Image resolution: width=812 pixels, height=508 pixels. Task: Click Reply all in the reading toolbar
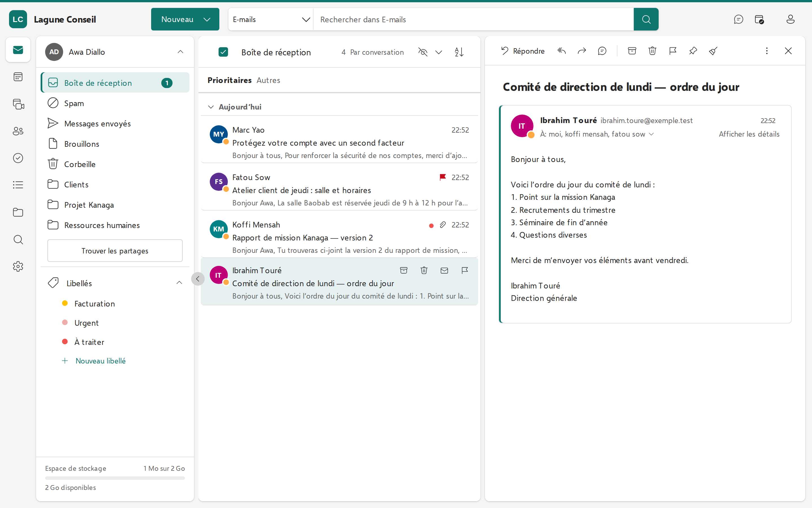point(562,51)
